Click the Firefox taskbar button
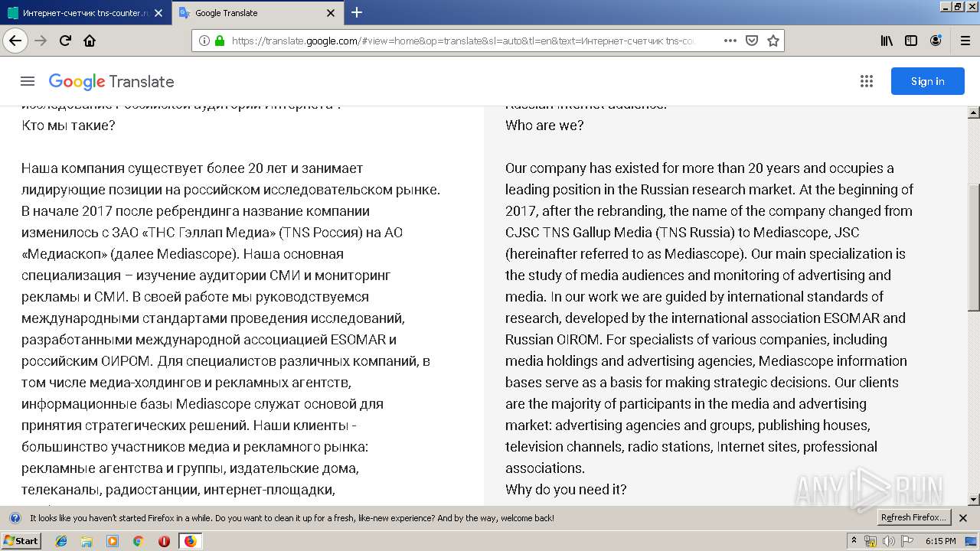This screenshot has height=551, width=980. pyautogui.click(x=190, y=541)
